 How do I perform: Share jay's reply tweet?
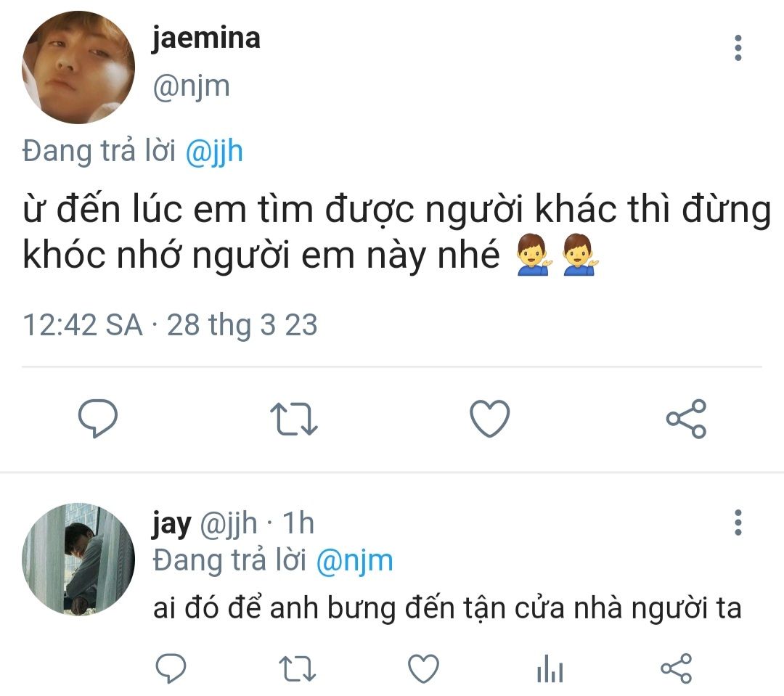pos(676,668)
